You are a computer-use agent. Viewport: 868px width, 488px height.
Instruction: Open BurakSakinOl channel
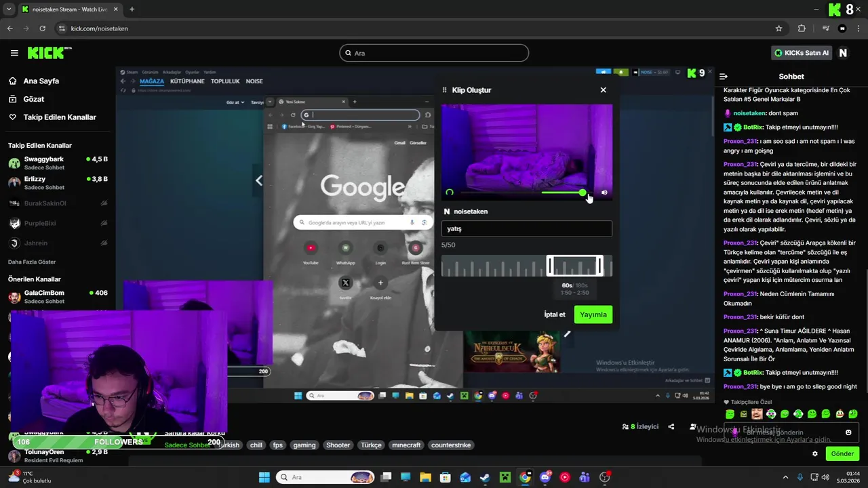click(58, 203)
